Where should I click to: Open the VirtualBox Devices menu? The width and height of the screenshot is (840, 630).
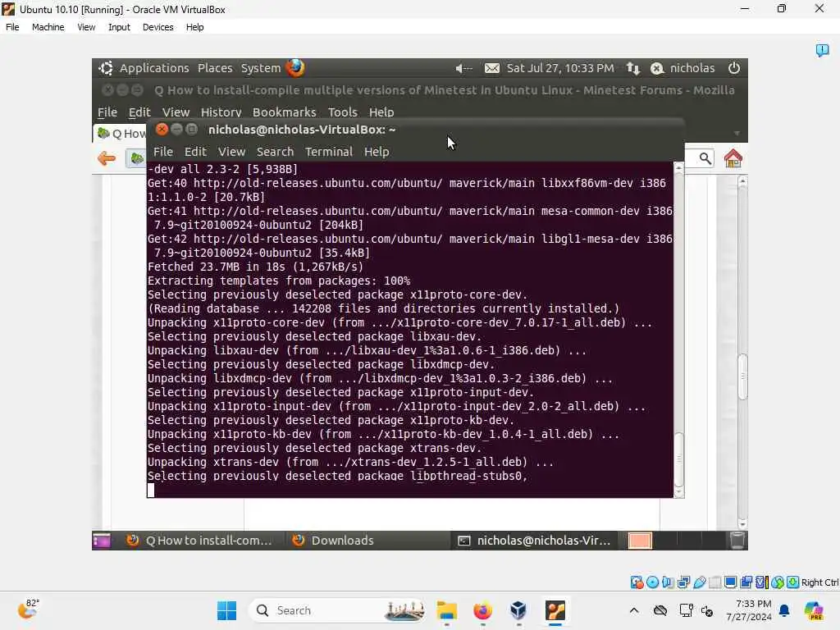pyautogui.click(x=157, y=27)
